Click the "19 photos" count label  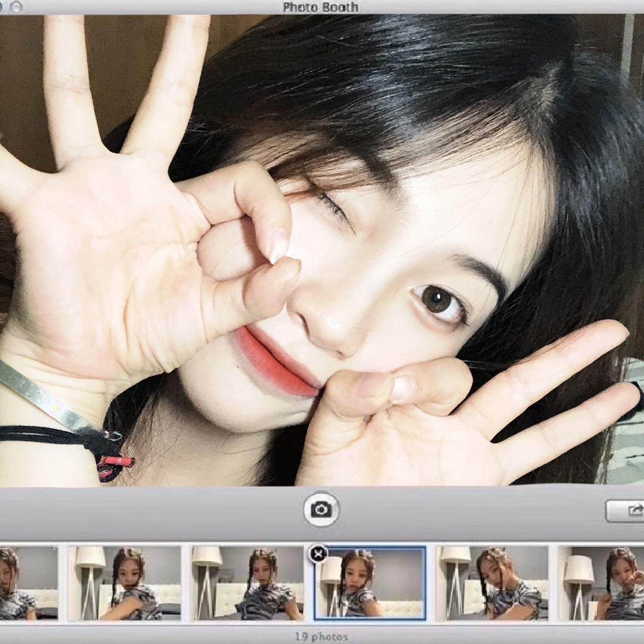pyautogui.click(x=321, y=636)
